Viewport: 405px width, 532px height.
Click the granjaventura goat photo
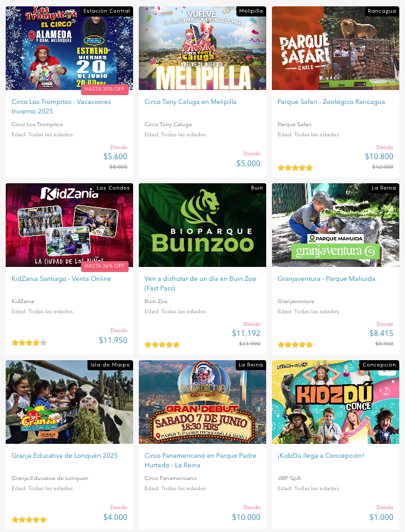click(x=335, y=225)
